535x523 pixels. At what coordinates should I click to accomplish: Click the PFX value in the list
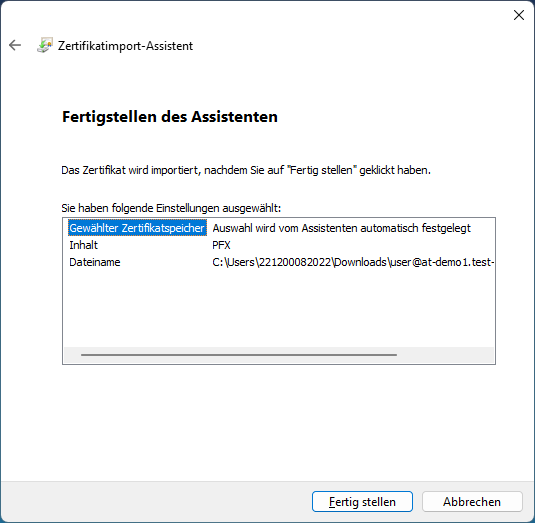[x=221, y=245]
